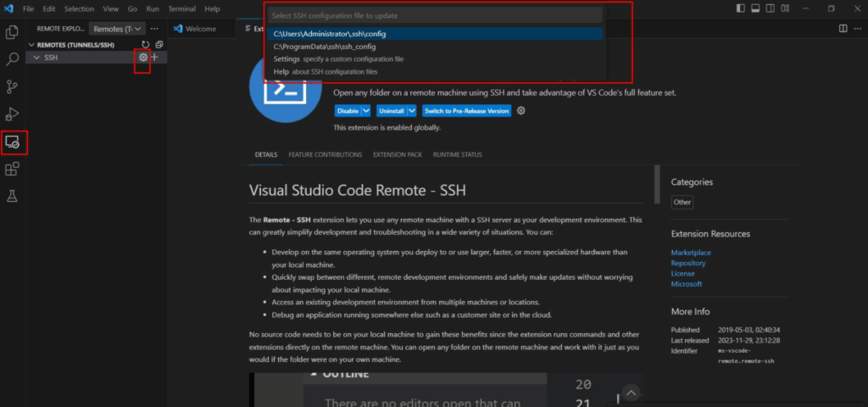This screenshot has width=868, height=407.
Task: Collapse all in Remotes panel
Action: pyautogui.click(x=159, y=44)
